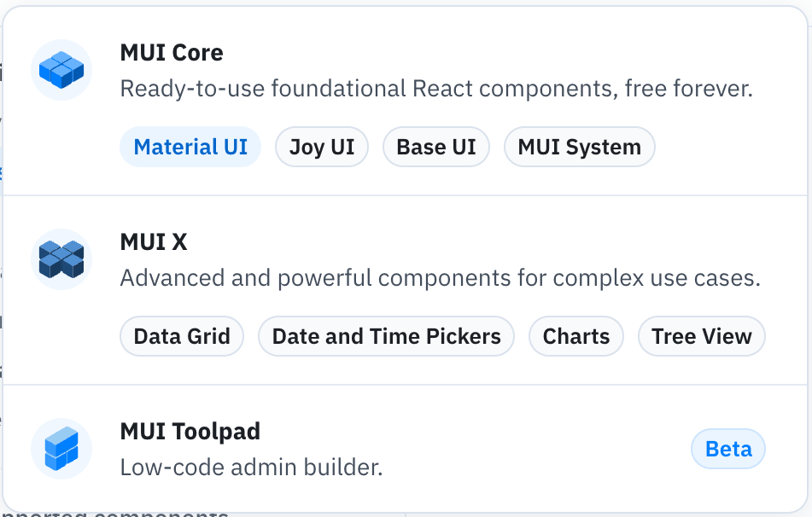The height and width of the screenshot is (517, 812).
Task: Click the "Advanced and powerful components" description text
Action: 441,278
